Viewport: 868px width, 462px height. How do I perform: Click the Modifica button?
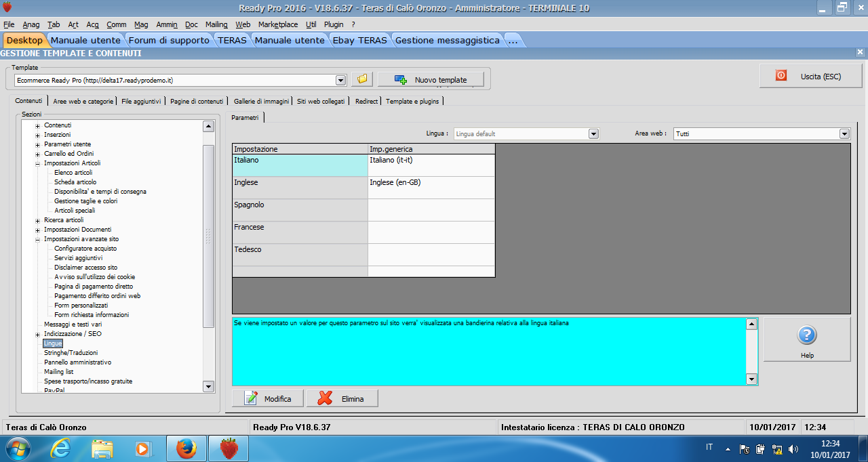[268, 398]
